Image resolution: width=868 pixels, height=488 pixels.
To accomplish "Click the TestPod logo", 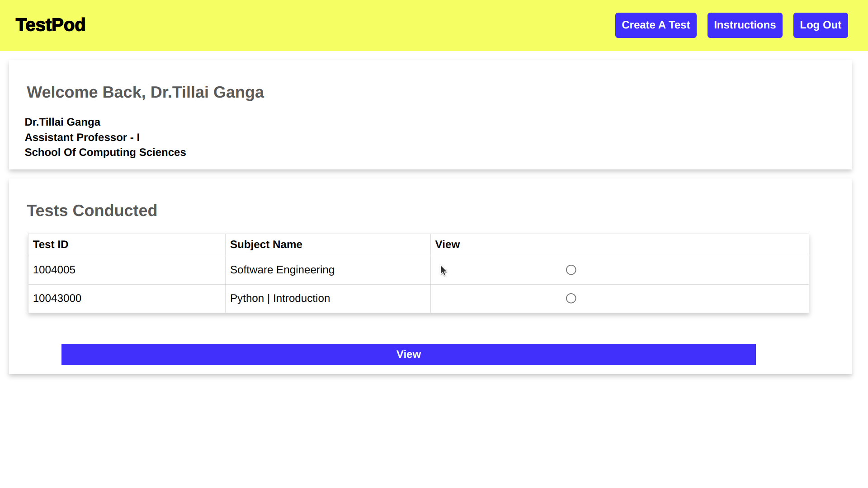I will [x=50, y=25].
